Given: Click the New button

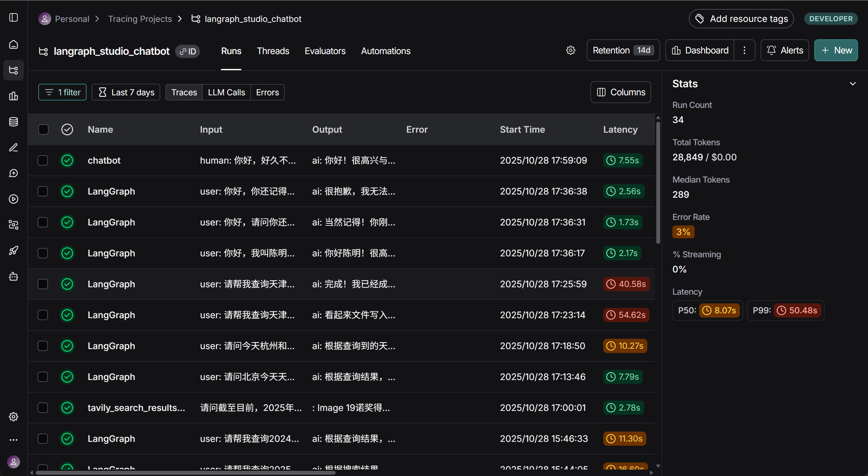Looking at the screenshot, I should (836, 50).
